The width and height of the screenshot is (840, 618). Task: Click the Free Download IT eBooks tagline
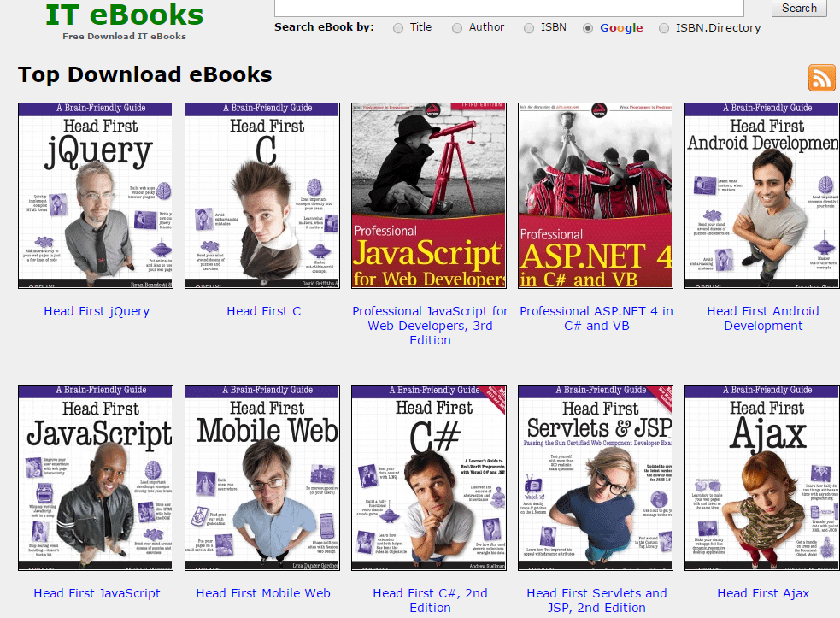click(124, 37)
